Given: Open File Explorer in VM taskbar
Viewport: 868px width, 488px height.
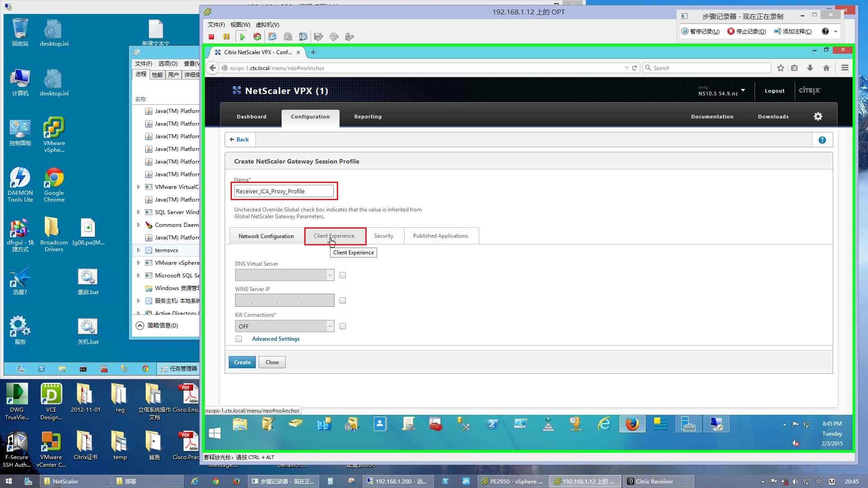Looking at the screenshot, I should (x=240, y=424).
